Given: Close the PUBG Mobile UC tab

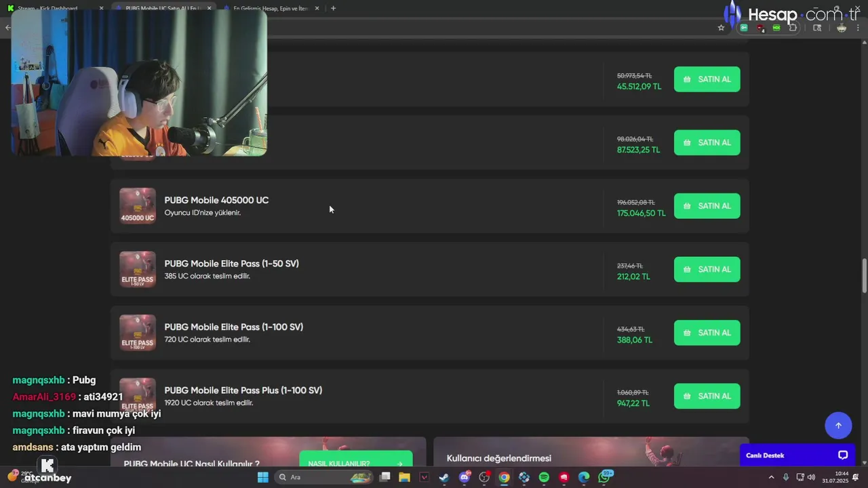Looking at the screenshot, I should coord(209,8).
